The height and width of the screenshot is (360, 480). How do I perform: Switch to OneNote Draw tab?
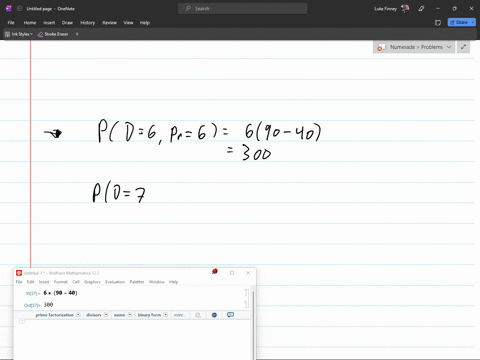pos(67,23)
